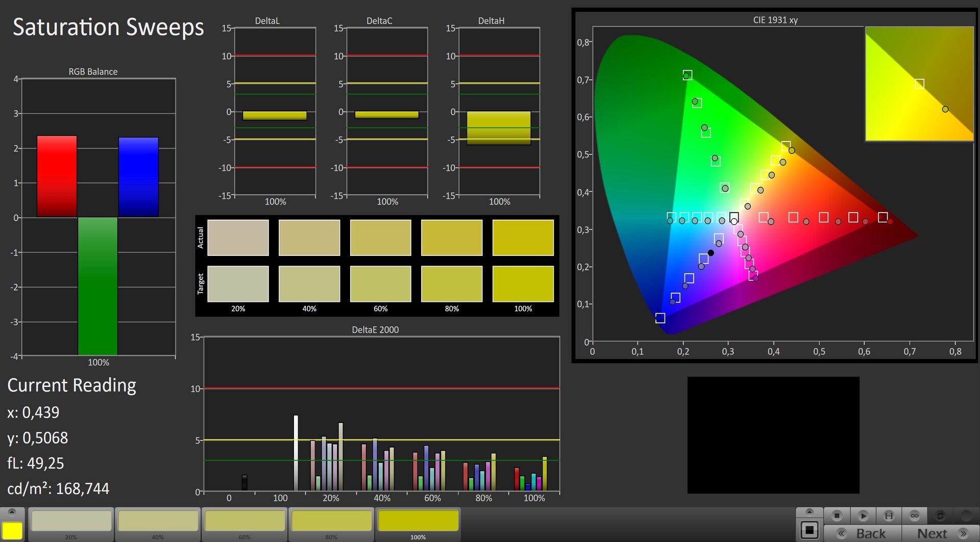
Task: Enable continuous read infinity icon
Action: [914, 516]
